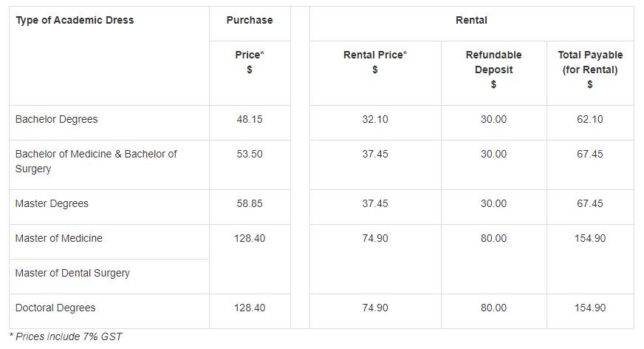Image resolution: width=644 pixels, height=349 pixels.
Task: Click the Prices include 7% GST footnote
Action: pyautogui.click(x=66, y=336)
